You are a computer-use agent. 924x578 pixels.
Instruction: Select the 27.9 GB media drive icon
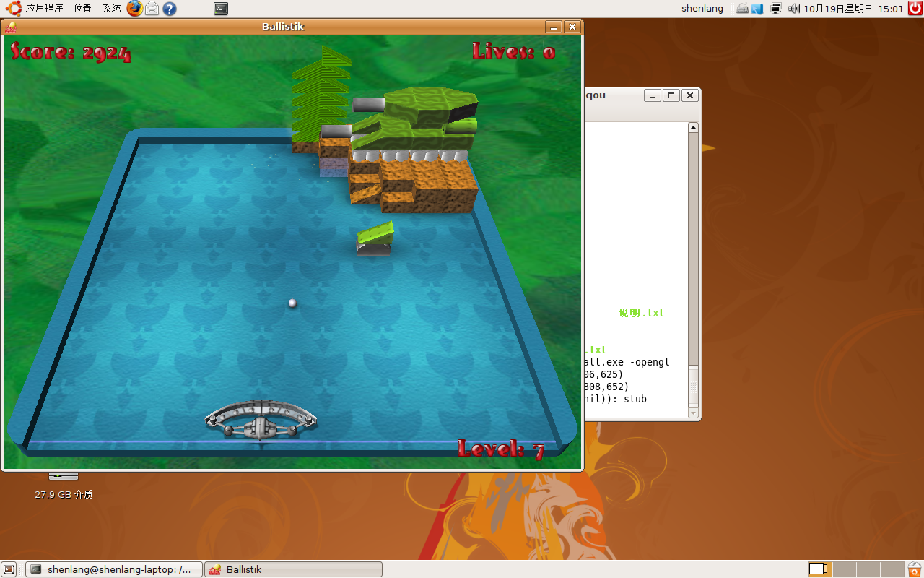tap(64, 477)
